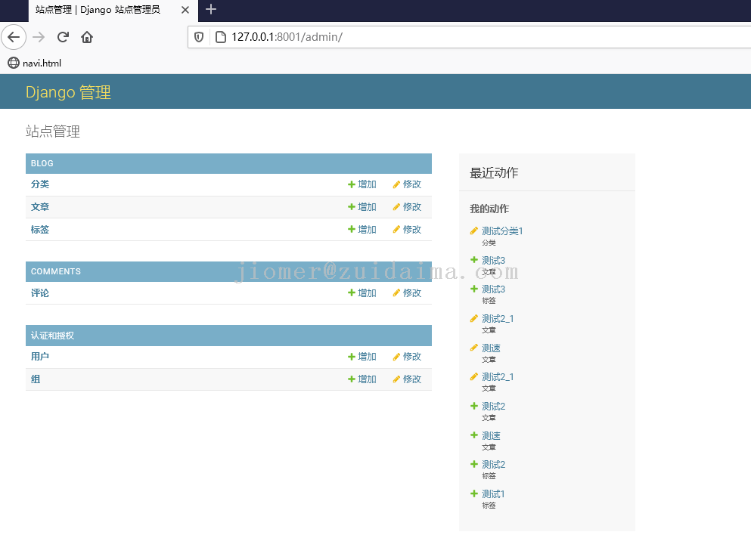Click the browser forward arrow
The image size is (751, 560).
pyautogui.click(x=39, y=37)
